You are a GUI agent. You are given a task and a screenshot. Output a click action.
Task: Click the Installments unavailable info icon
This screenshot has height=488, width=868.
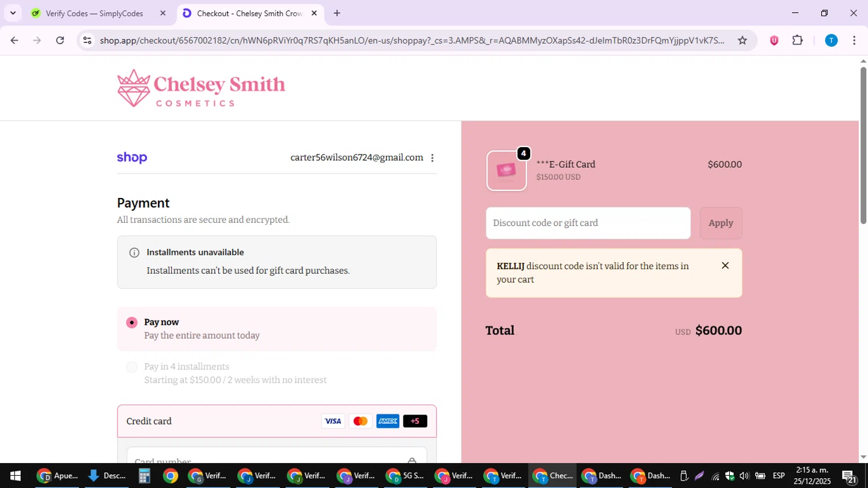click(134, 252)
